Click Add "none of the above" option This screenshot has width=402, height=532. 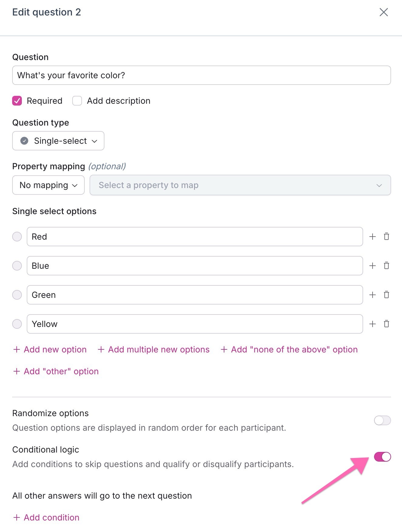pos(289,349)
